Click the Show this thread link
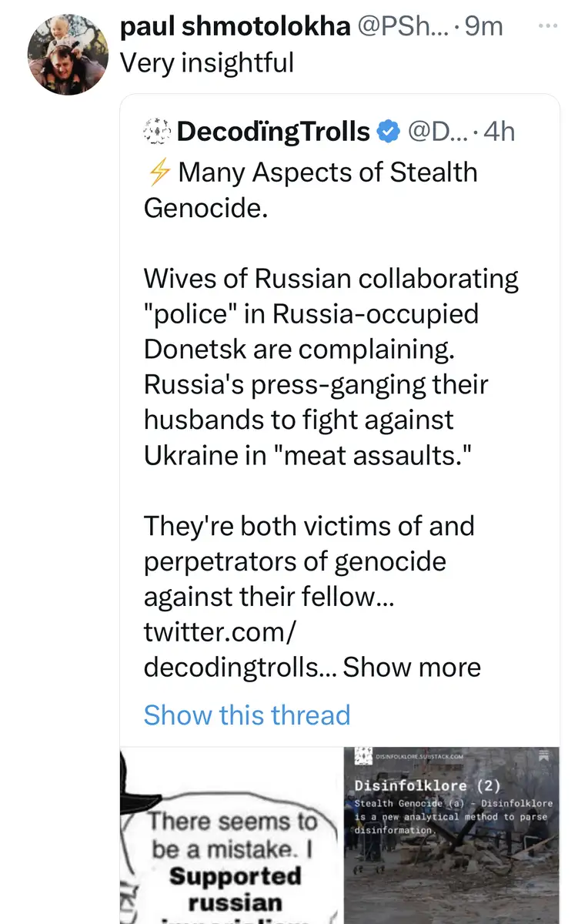 246,715
